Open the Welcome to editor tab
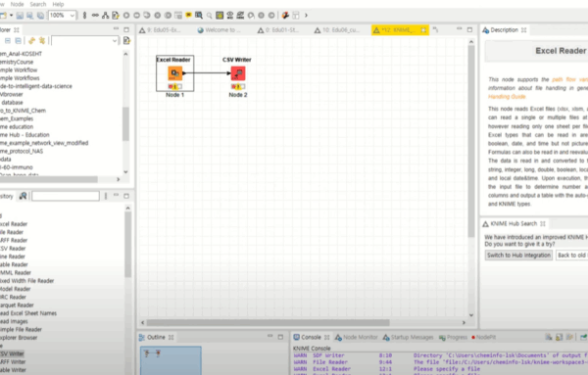The width and height of the screenshot is (588, 375). click(x=220, y=30)
